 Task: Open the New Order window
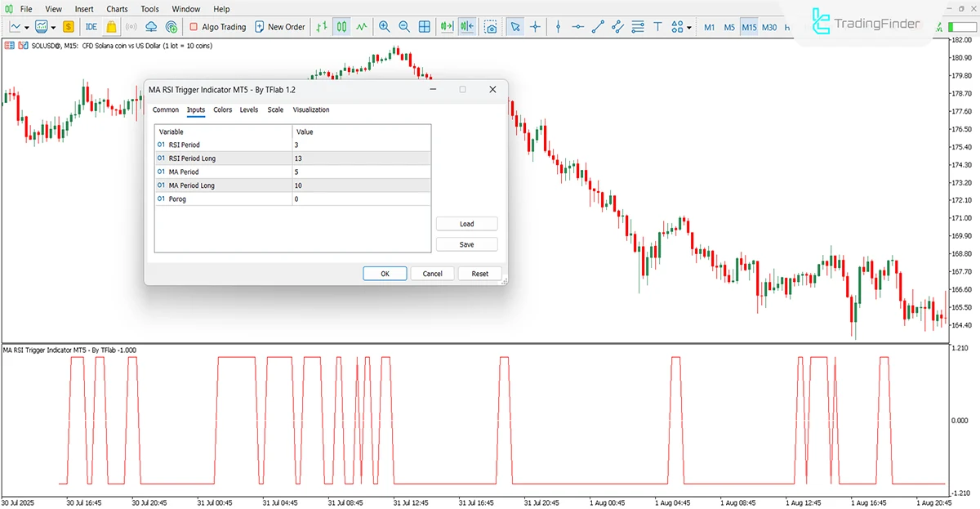pyautogui.click(x=280, y=26)
